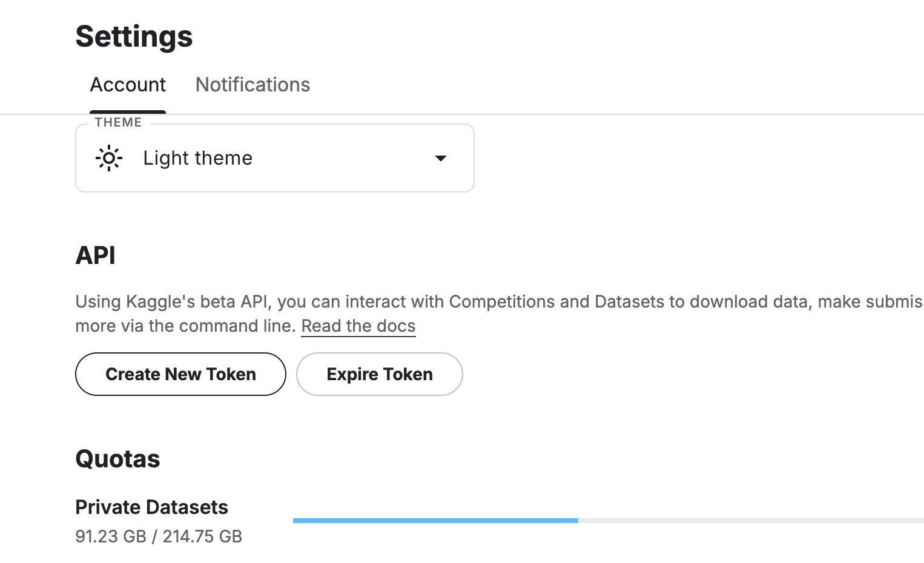
Task: Select the Private Datasets label
Action: point(151,507)
